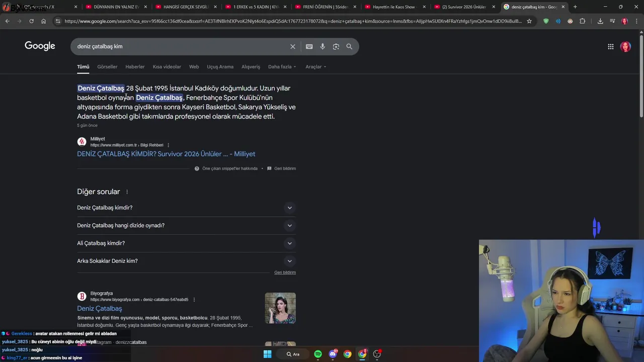
Task: Start voice search with the microphone
Action: click(x=323, y=46)
